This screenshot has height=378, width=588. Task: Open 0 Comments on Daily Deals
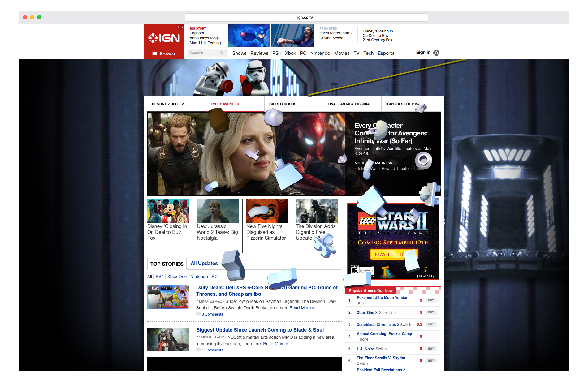point(212,314)
